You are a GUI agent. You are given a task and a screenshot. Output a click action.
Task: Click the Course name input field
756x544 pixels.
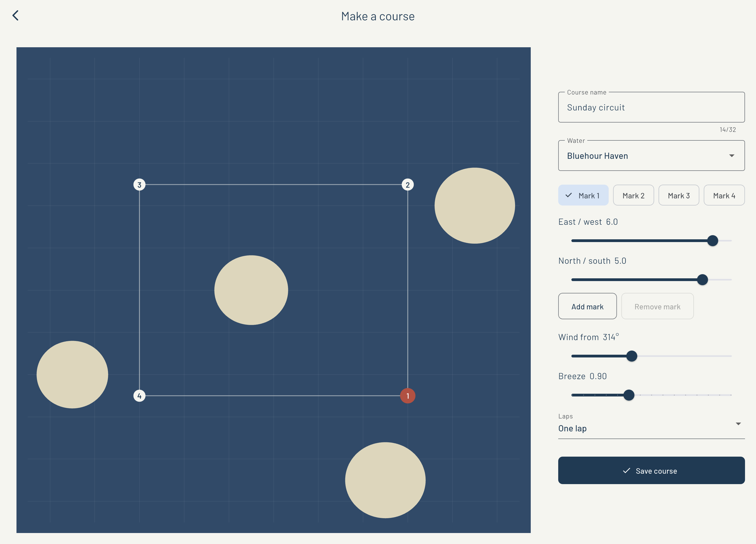tap(651, 107)
